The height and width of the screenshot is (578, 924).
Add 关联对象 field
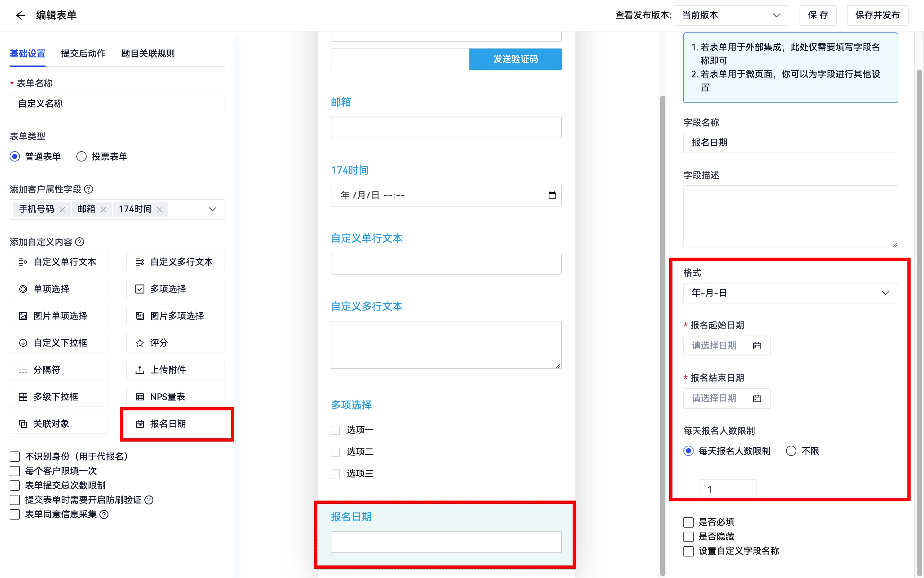tap(59, 424)
